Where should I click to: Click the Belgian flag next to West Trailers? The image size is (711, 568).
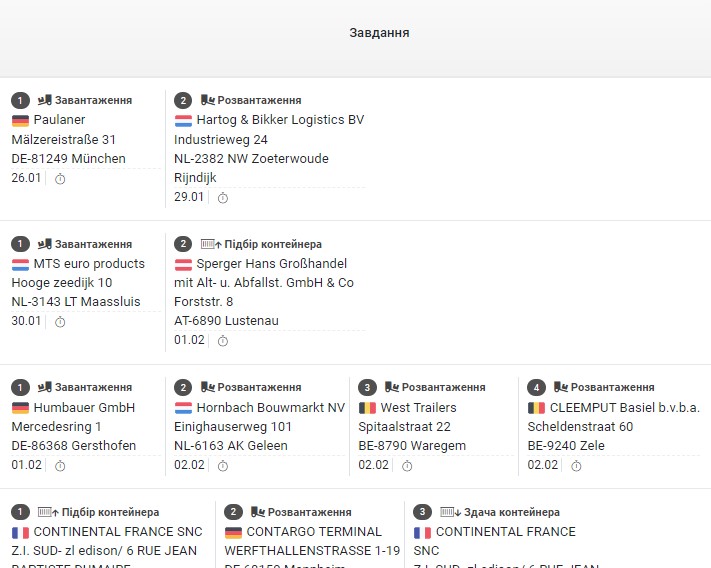click(x=367, y=408)
